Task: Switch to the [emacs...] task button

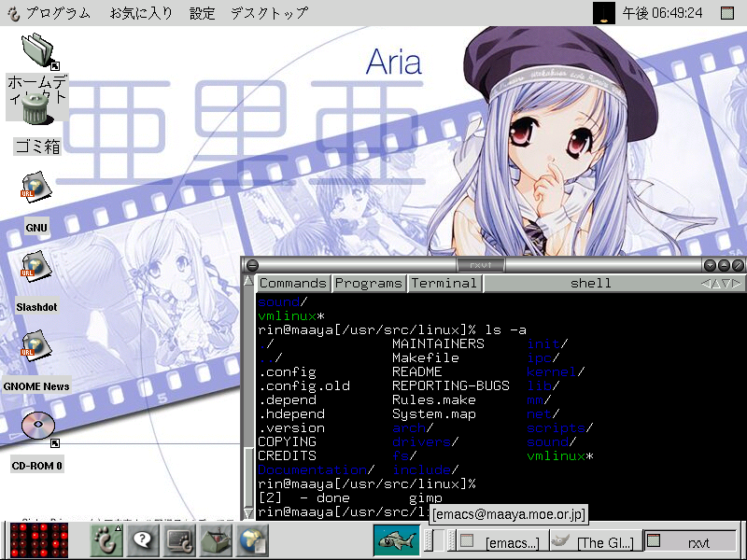Action: [502, 542]
